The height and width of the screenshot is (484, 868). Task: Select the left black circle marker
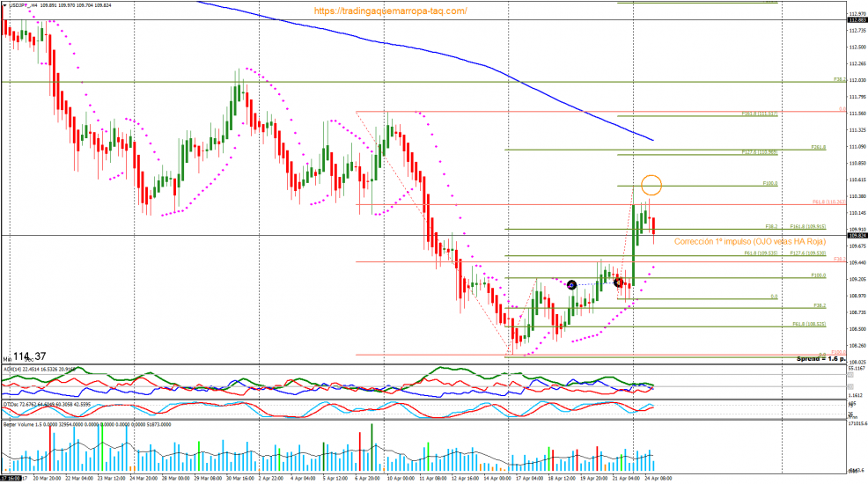[572, 284]
